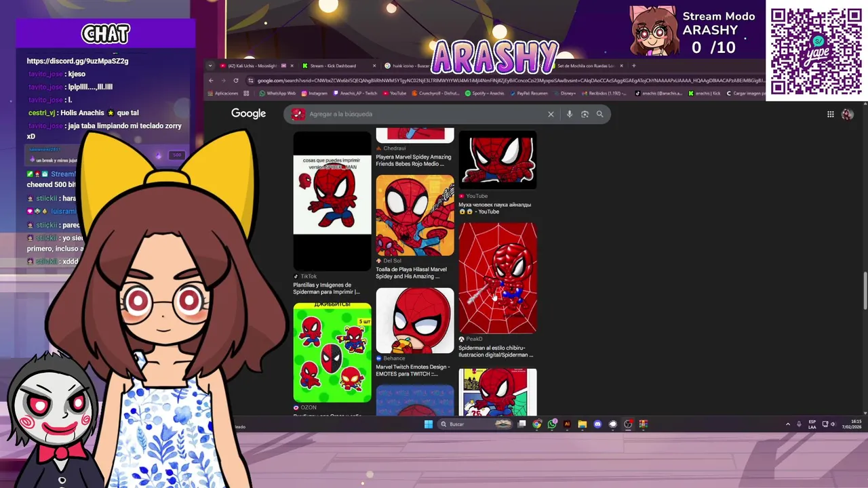Viewport: 868px width, 488px height.
Task: Reload the page in Chrome
Action: [236, 81]
